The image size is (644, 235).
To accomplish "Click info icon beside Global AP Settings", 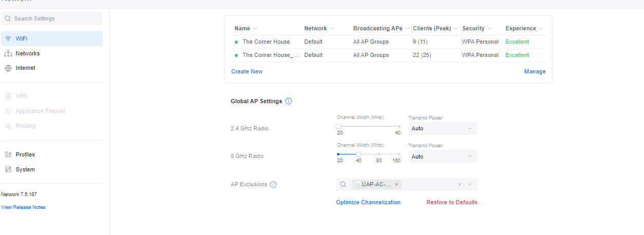I will (289, 101).
